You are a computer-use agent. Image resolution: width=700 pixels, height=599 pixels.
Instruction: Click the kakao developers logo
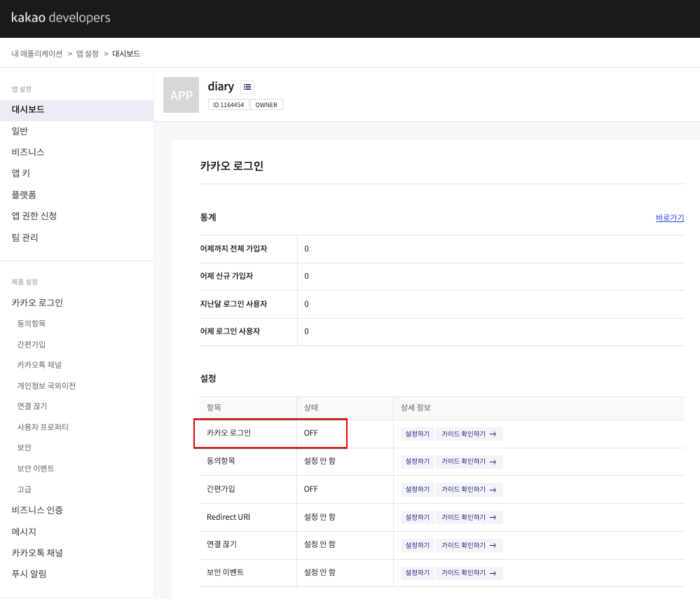[x=61, y=18]
